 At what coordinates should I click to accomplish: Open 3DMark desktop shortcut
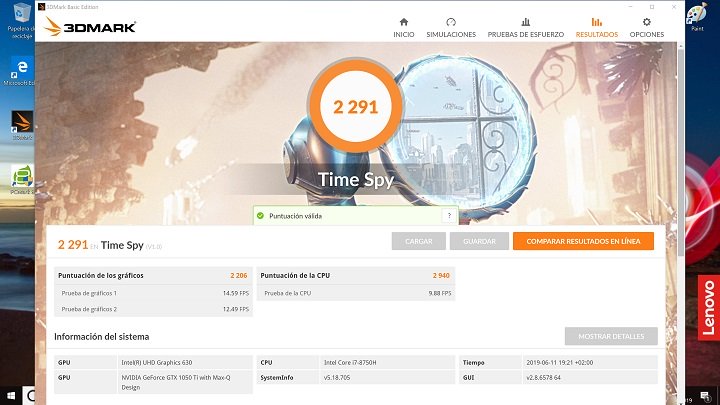tap(17, 123)
